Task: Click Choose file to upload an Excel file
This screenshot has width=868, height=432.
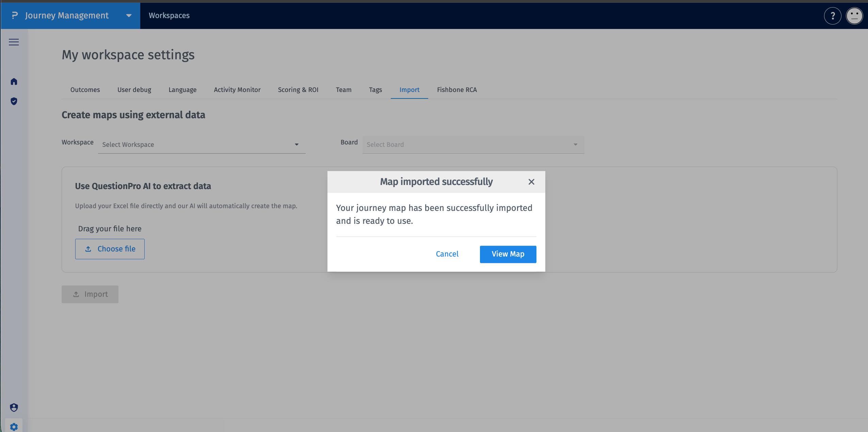Action: tap(110, 249)
